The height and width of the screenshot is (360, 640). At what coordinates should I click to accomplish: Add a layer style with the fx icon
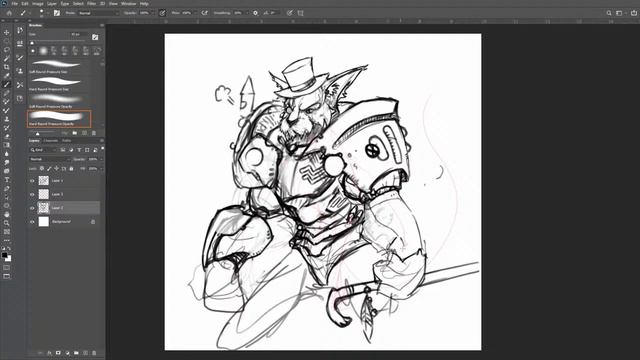[x=49, y=353]
